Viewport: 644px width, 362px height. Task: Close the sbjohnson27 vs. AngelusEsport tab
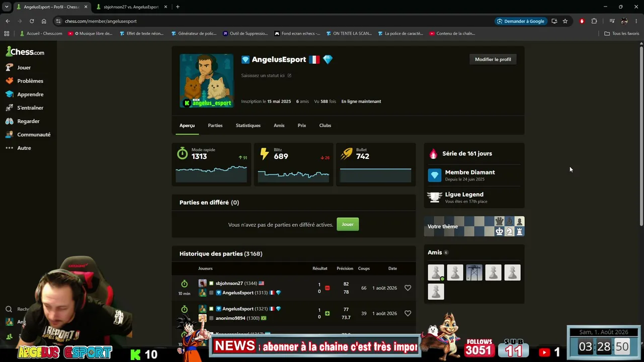click(166, 7)
